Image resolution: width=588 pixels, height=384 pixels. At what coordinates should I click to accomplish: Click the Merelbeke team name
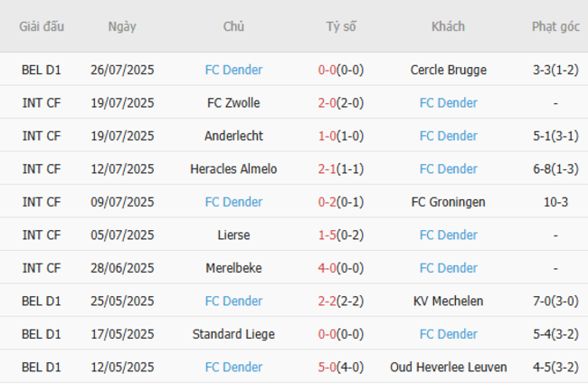click(233, 268)
